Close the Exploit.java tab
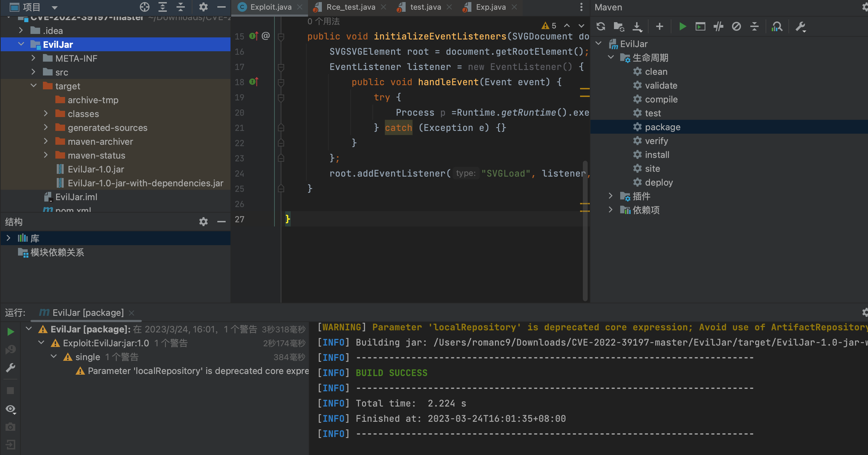868x455 pixels. 300,7
